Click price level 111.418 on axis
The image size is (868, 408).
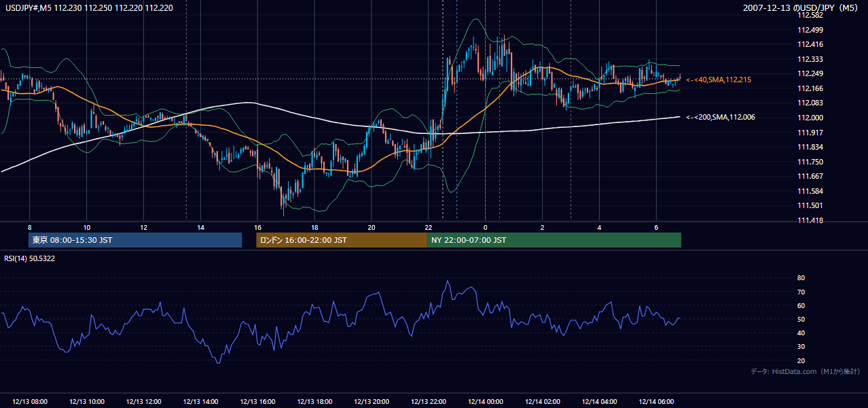point(811,220)
